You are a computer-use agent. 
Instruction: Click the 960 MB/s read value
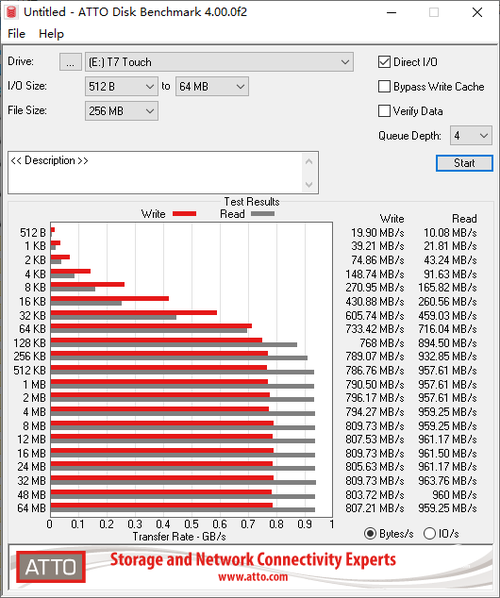pyautogui.click(x=454, y=495)
